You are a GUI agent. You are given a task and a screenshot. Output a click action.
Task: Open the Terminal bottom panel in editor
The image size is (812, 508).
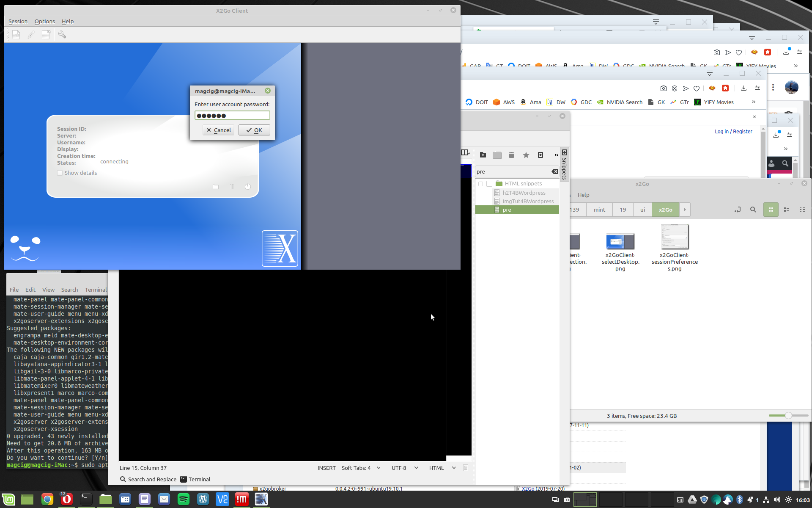coord(195,479)
